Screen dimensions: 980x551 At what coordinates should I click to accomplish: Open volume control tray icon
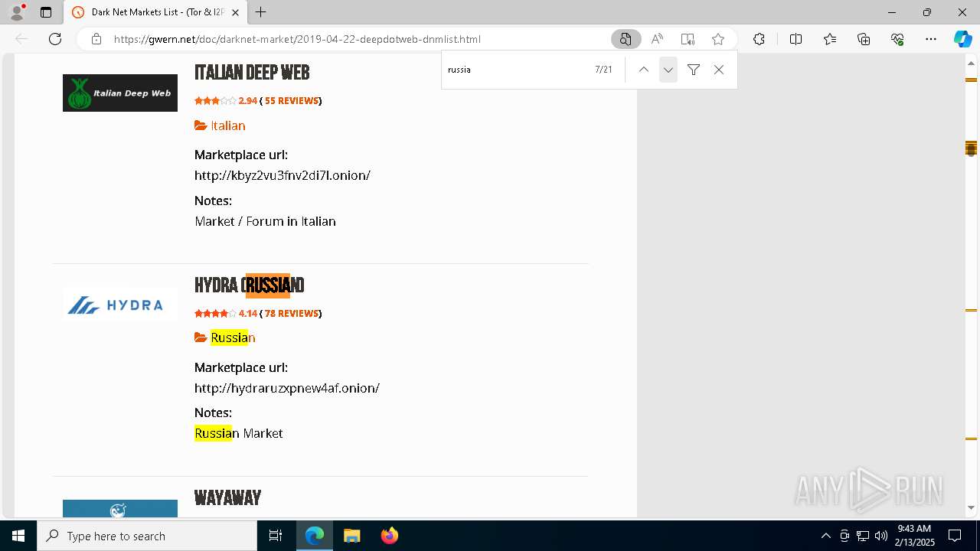(x=881, y=536)
